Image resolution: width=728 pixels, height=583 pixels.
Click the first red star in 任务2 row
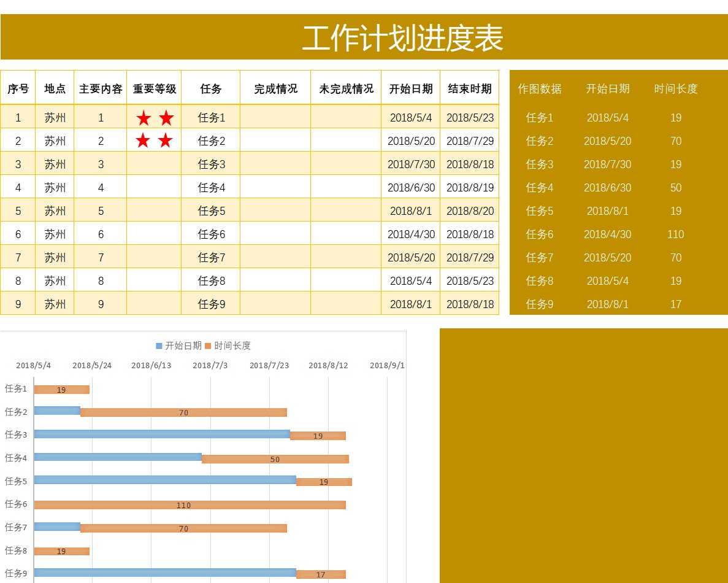pos(144,141)
